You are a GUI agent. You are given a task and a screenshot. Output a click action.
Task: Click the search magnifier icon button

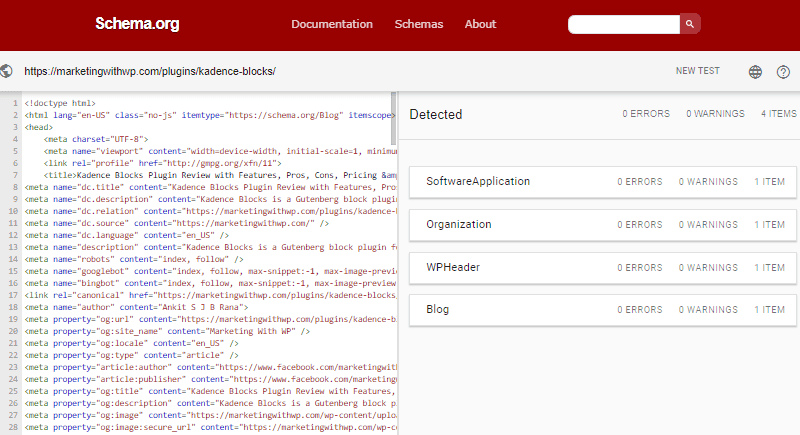(690, 24)
